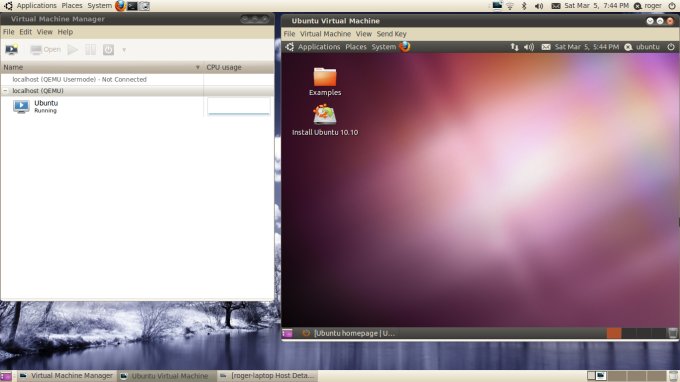Click the guest show desktop icon
The height and width of the screenshot is (382, 680).
pyautogui.click(x=287, y=333)
